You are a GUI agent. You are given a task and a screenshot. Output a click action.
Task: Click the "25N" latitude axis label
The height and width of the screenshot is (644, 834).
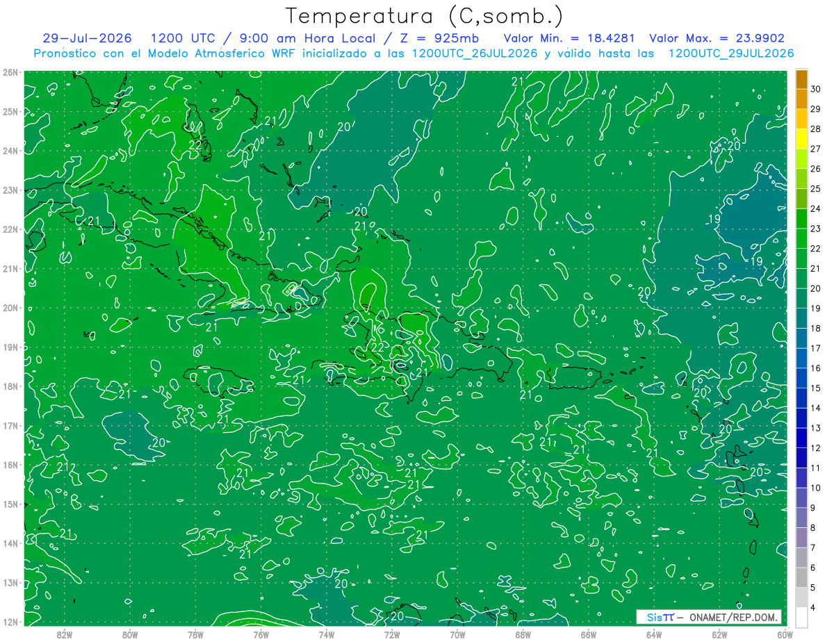(10, 111)
